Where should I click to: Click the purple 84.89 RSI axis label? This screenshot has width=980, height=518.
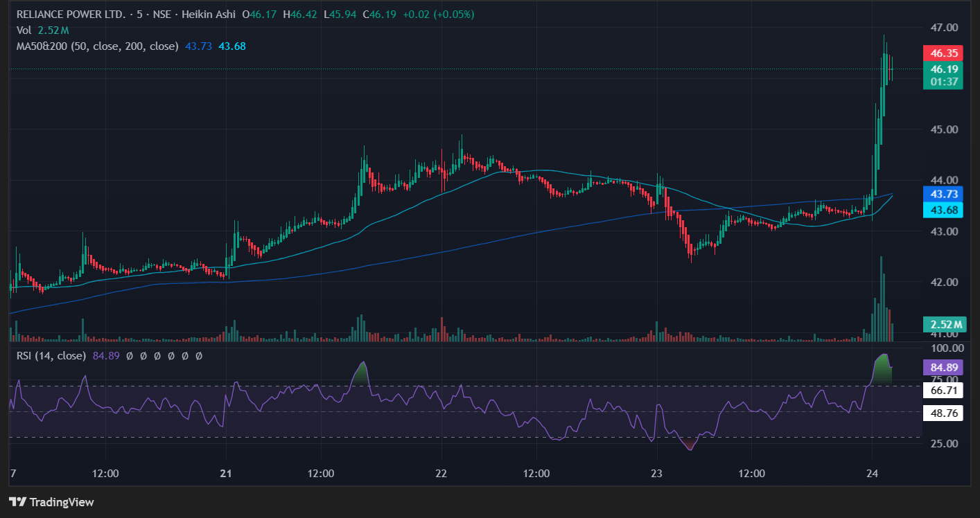944,367
